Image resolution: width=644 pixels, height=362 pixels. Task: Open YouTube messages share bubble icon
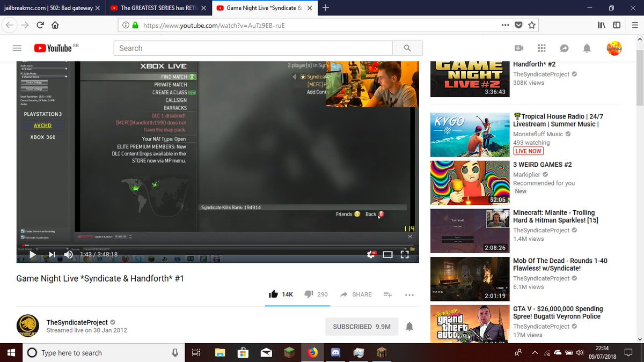(x=564, y=48)
